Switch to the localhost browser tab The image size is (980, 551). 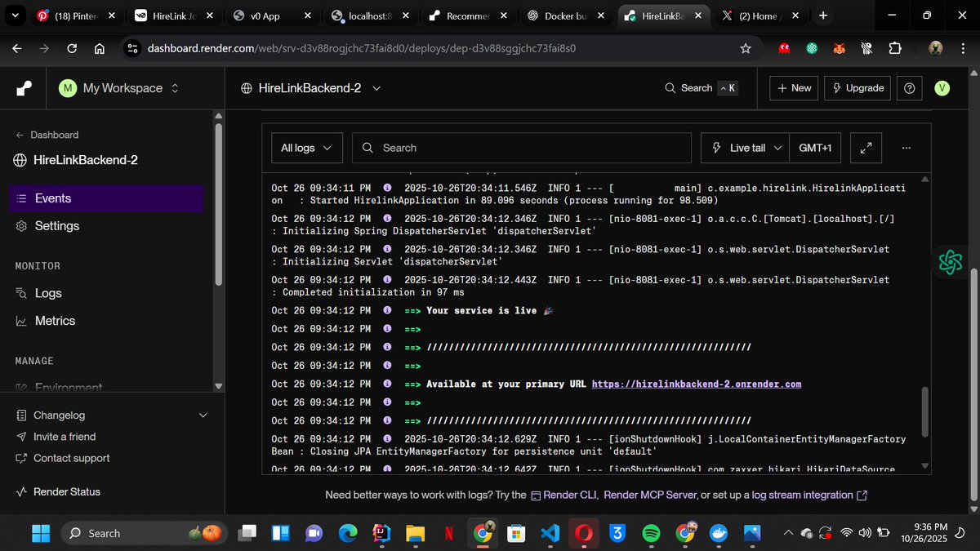point(369,16)
